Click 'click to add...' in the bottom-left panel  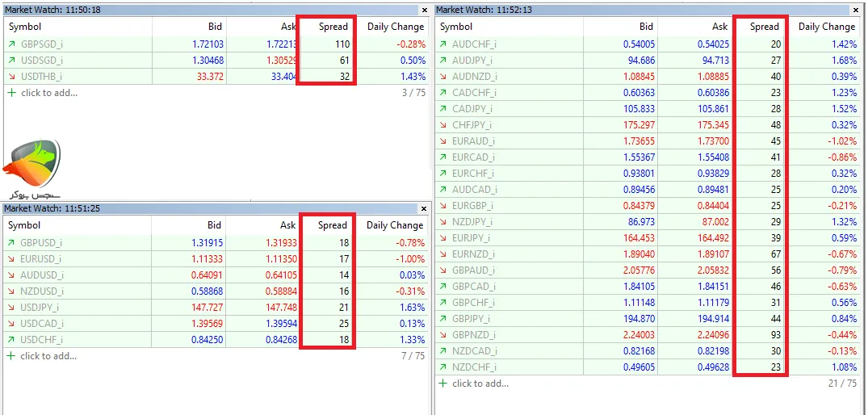48,356
